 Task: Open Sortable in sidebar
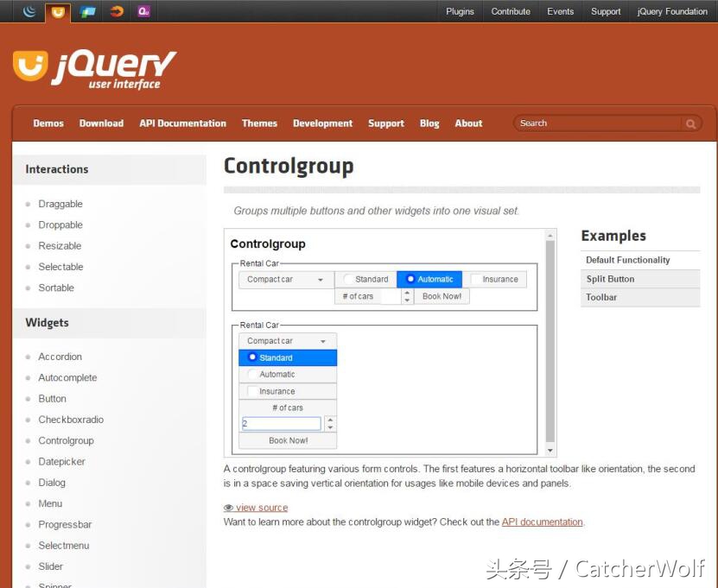coord(56,288)
